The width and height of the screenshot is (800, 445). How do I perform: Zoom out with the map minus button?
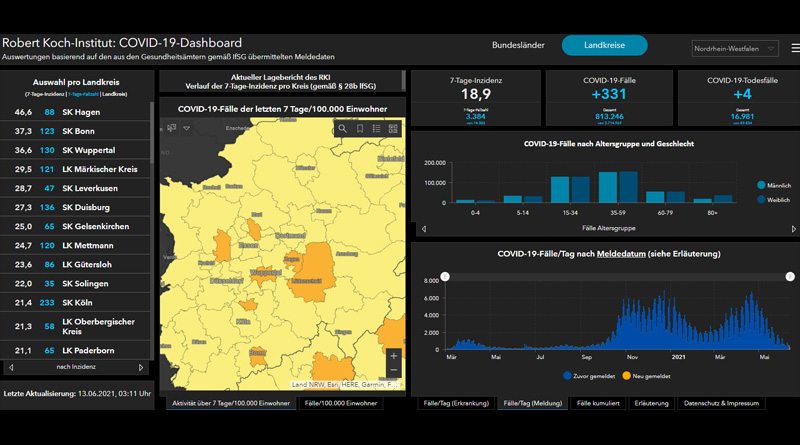click(x=393, y=370)
